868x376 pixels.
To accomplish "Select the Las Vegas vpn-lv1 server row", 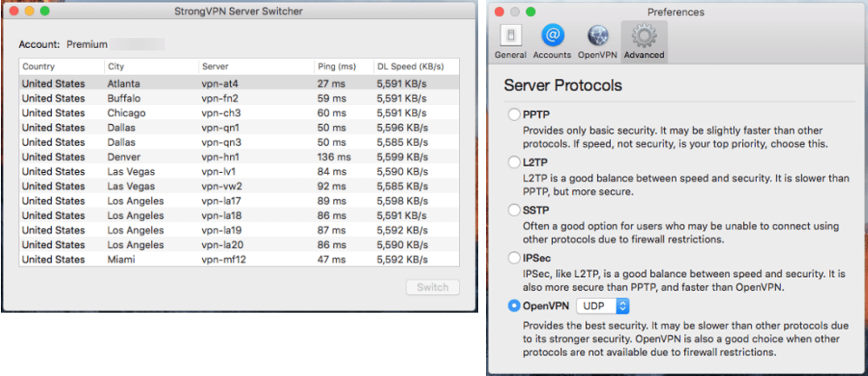I will [x=240, y=172].
